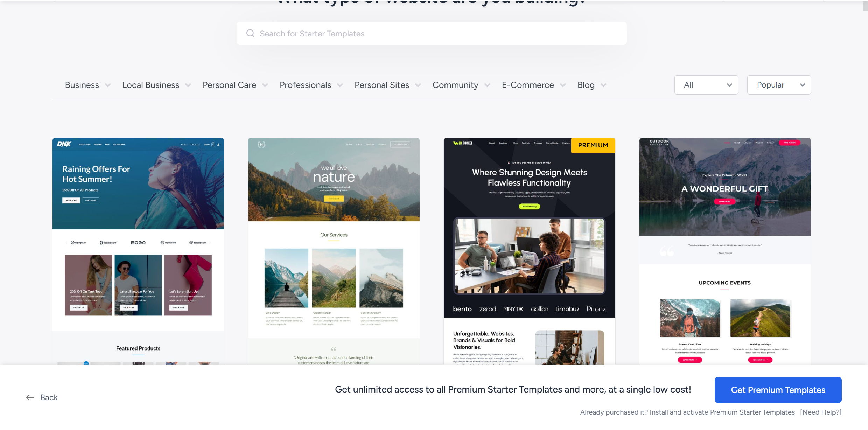Click the Get Premium Templates button
The height and width of the screenshot is (430, 868).
point(778,390)
